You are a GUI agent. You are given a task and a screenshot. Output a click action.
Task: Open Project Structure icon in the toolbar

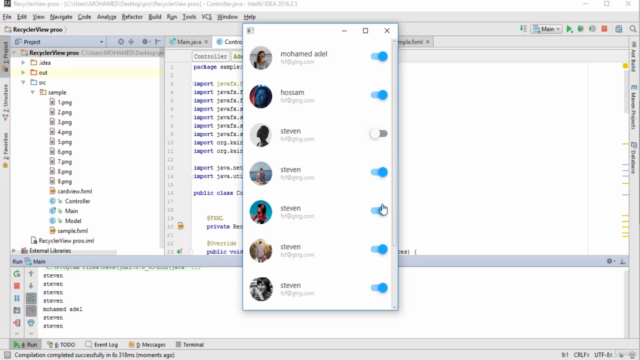coord(619,29)
